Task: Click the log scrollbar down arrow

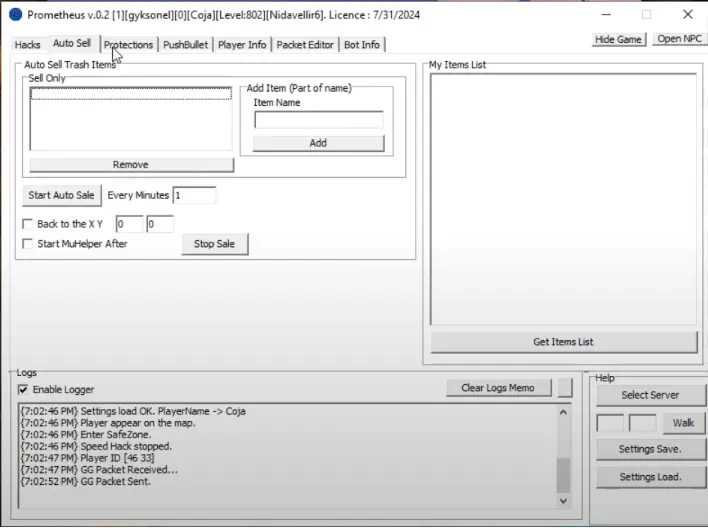Action: click(x=563, y=500)
